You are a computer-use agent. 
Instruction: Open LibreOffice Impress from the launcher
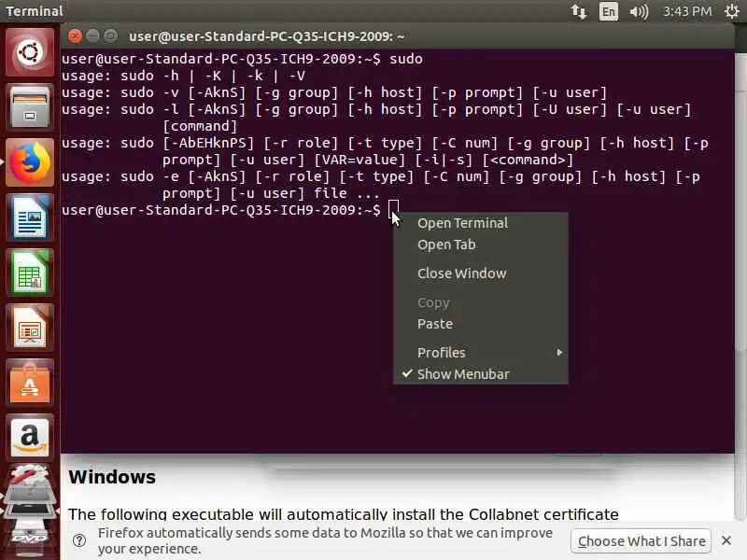pyautogui.click(x=30, y=328)
